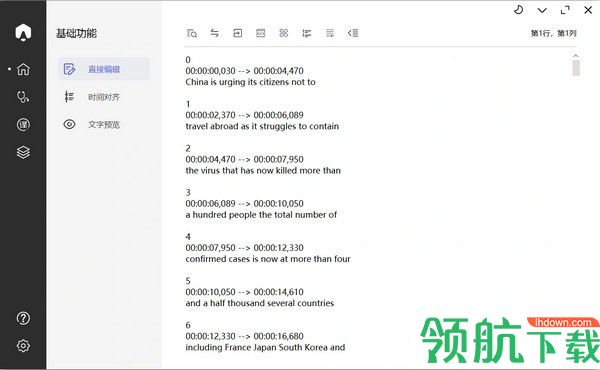Click the find/search toolbar icon
Screen dimensions: 600x370
coord(192,33)
